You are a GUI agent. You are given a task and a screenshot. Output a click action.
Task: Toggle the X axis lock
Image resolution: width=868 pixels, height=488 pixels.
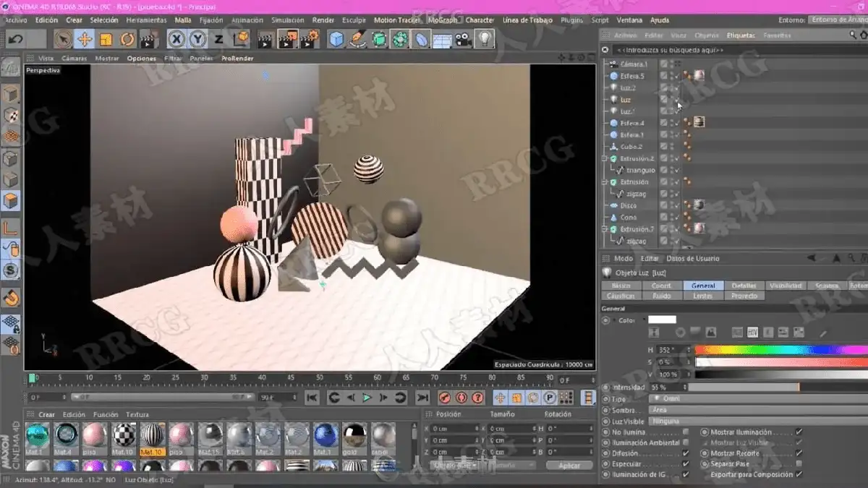click(176, 39)
